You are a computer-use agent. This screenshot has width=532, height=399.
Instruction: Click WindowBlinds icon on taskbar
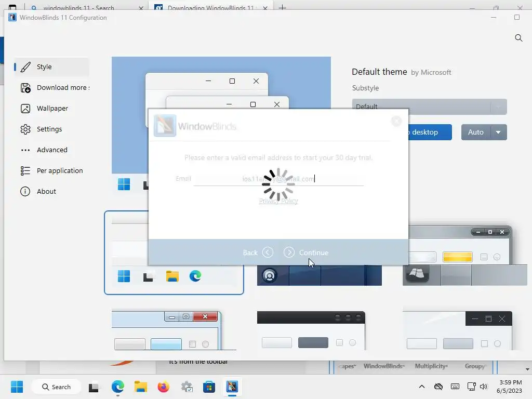(x=232, y=387)
